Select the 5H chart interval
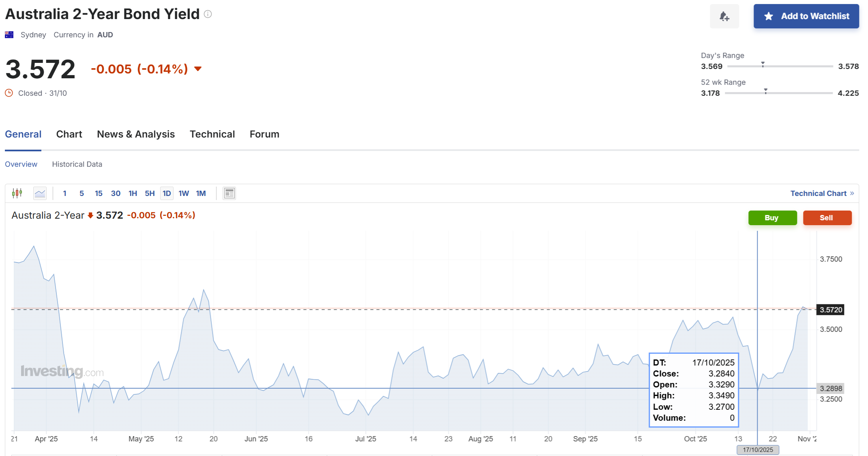The width and height of the screenshot is (868, 456). pyautogui.click(x=150, y=193)
